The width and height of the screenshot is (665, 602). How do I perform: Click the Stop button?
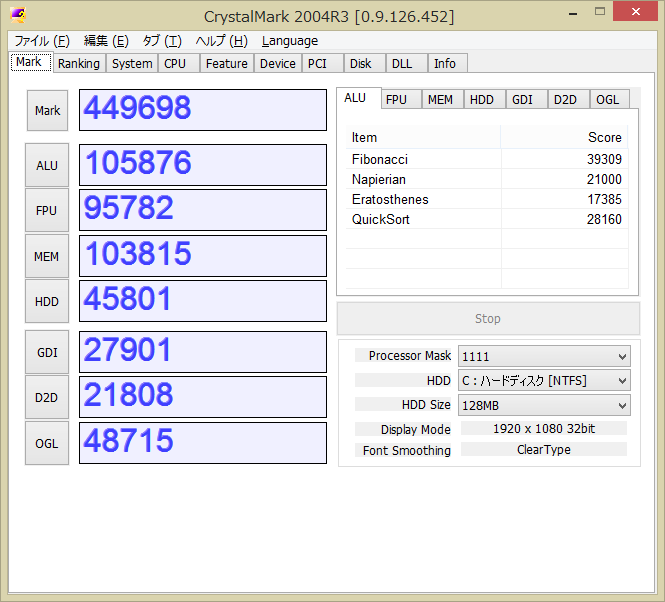click(x=488, y=319)
